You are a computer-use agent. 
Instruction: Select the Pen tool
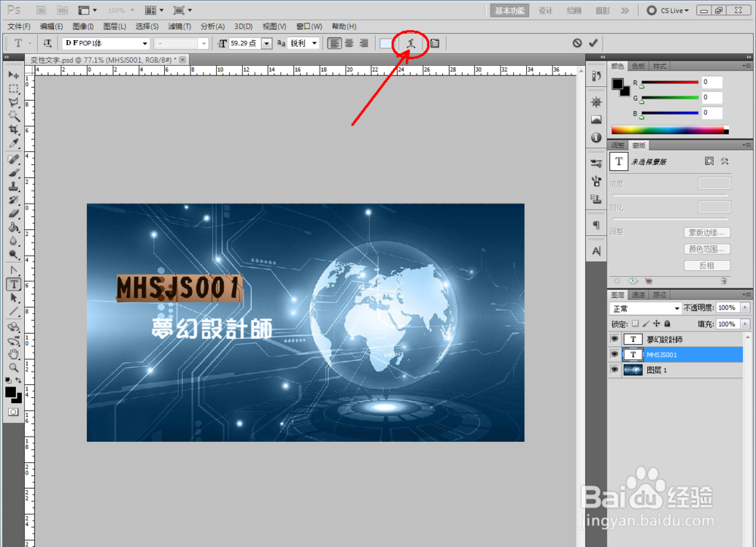point(14,270)
